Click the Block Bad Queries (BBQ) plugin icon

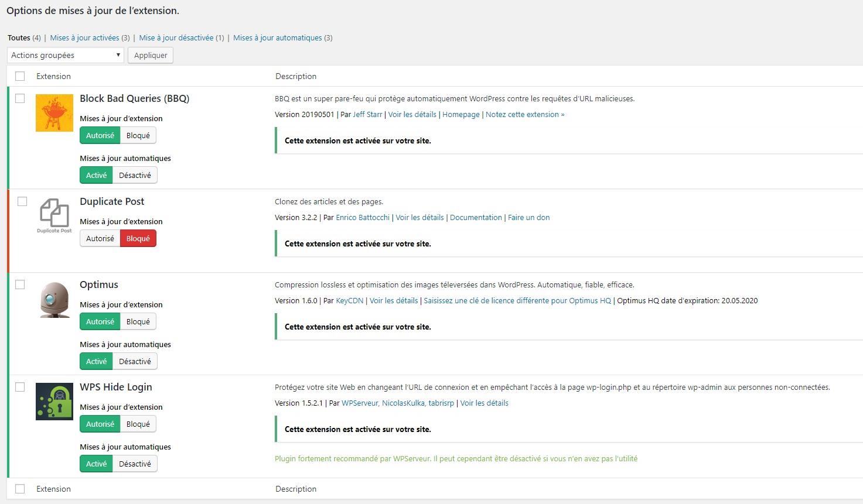pyautogui.click(x=54, y=113)
